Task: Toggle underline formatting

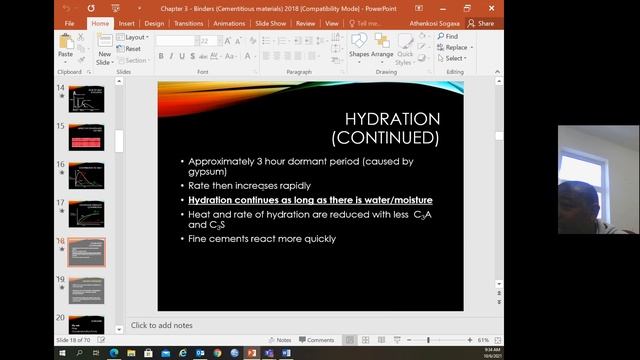Action: click(182, 56)
